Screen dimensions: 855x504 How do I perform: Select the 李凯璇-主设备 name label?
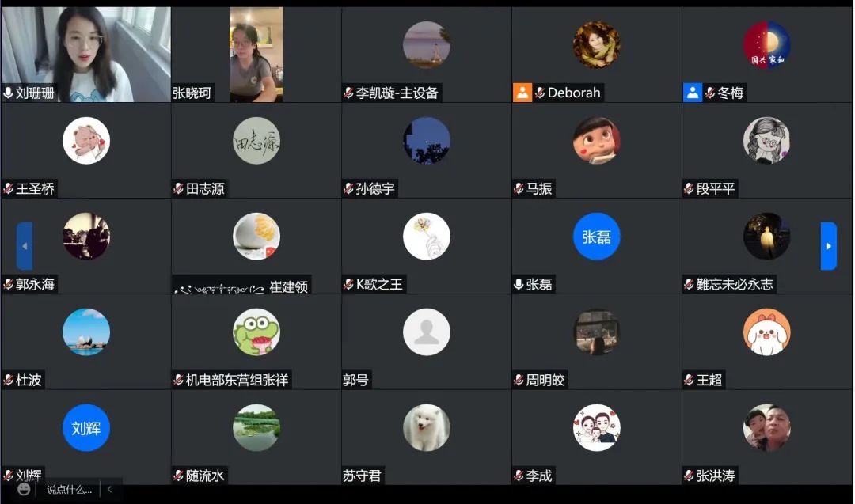397,93
